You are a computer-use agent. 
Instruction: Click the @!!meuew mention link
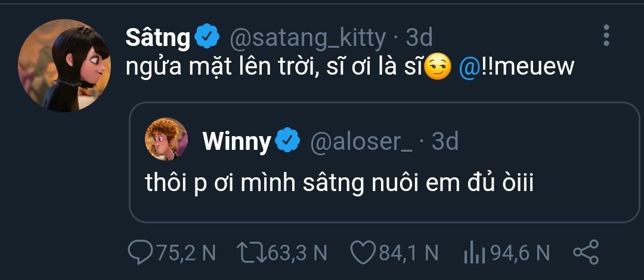click(517, 67)
